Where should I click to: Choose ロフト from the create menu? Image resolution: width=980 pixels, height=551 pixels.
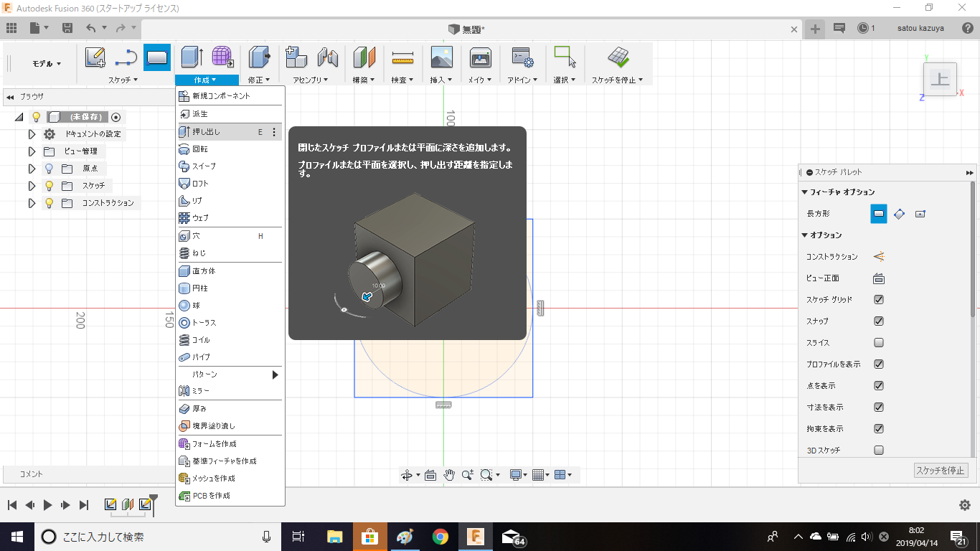[x=229, y=184]
